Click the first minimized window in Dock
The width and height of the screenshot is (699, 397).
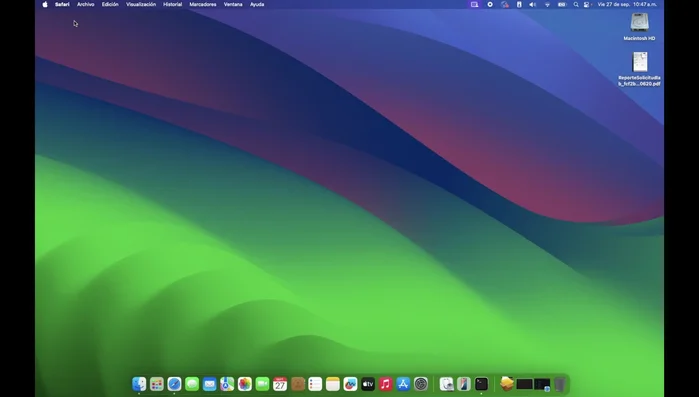(525, 384)
